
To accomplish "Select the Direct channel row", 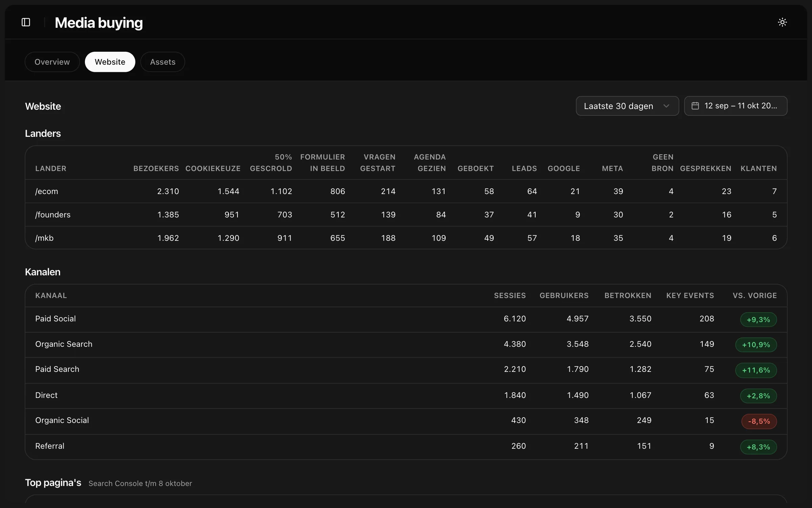I will click(406, 396).
